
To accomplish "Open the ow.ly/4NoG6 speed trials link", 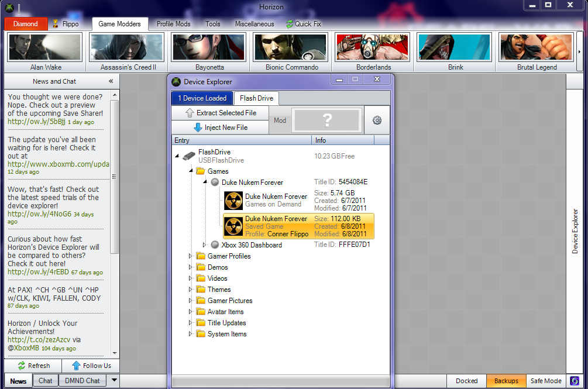I will 39,214.
